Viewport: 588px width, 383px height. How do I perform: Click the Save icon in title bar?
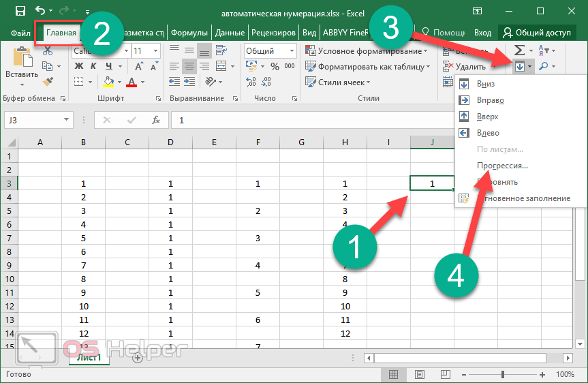(x=20, y=12)
